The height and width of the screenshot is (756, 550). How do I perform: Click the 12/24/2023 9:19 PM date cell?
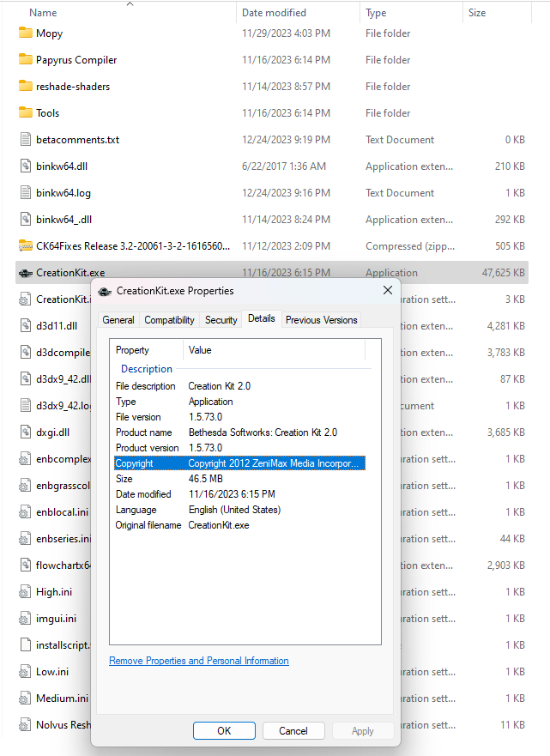click(x=286, y=140)
